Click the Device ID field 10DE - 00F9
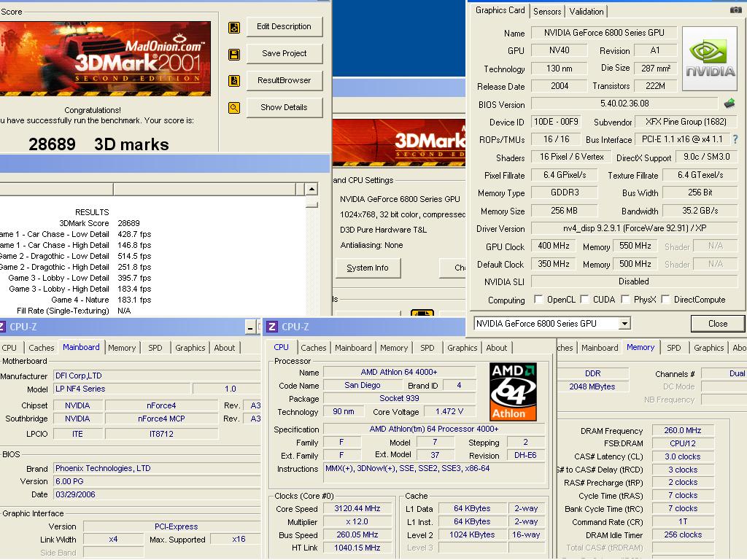Image resolution: width=747 pixels, height=560 pixels. pyautogui.click(x=555, y=122)
